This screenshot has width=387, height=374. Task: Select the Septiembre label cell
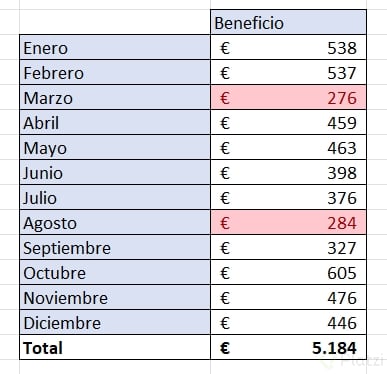click(115, 247)
